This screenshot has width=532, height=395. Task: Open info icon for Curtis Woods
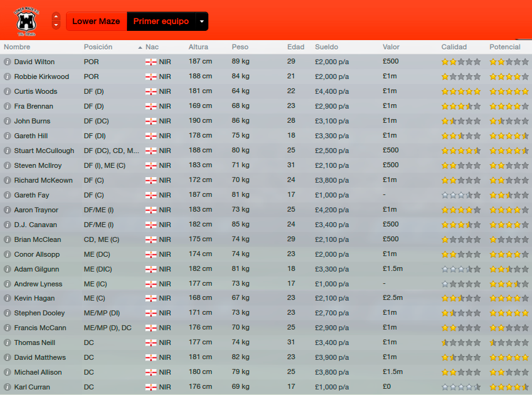[7, 91]
